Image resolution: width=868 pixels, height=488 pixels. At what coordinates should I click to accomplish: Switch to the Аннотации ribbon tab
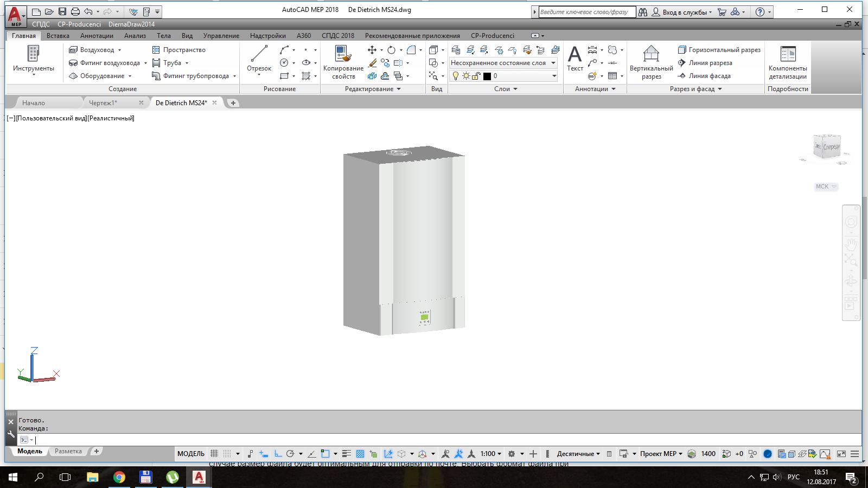click(x=97, y=36)
